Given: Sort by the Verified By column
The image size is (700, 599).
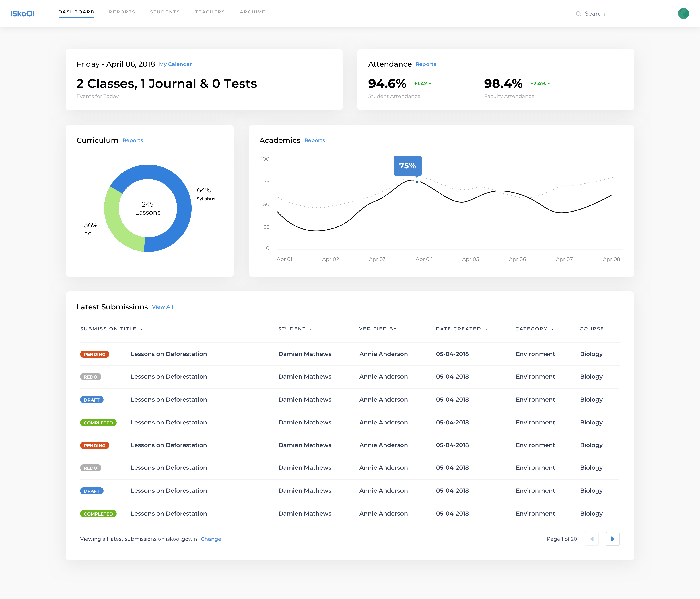Looking at the screenshot, I should tap(381, 328).
